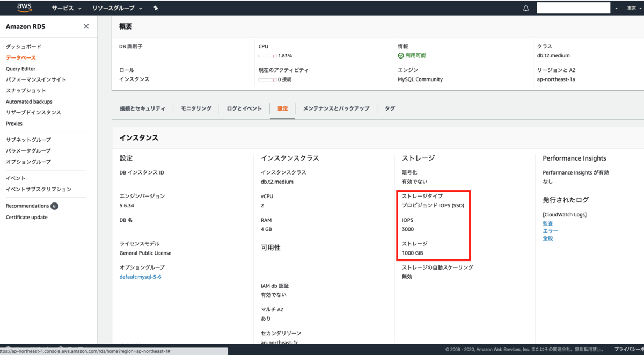The height and width of the screenshot is (355, 644).
Task: Open パフォーマンスインサイト in sidebar
Action: click(36, 79)
